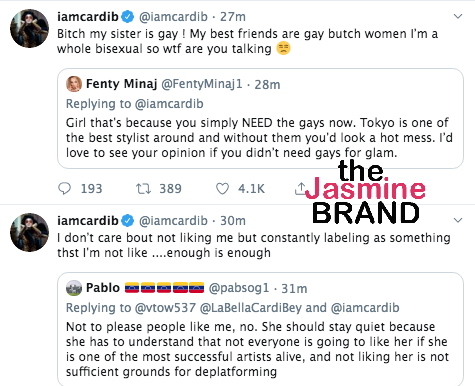475x386 pixels.
Task: Open iamcardib avatar on the 30m tweet
Action: point(30,232)
